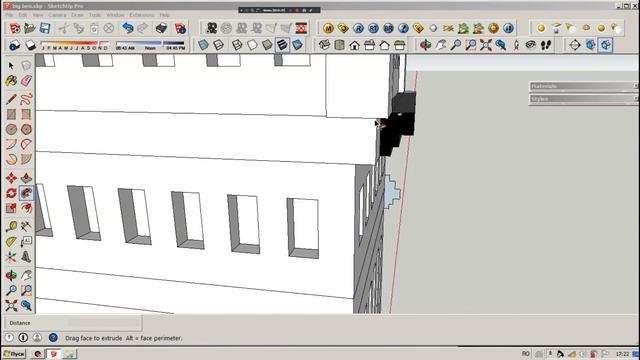This screenshot has height=360, width=640.
Task: Switch to Iso standard view
Action: pyautogui.click(x=324, y=45)
